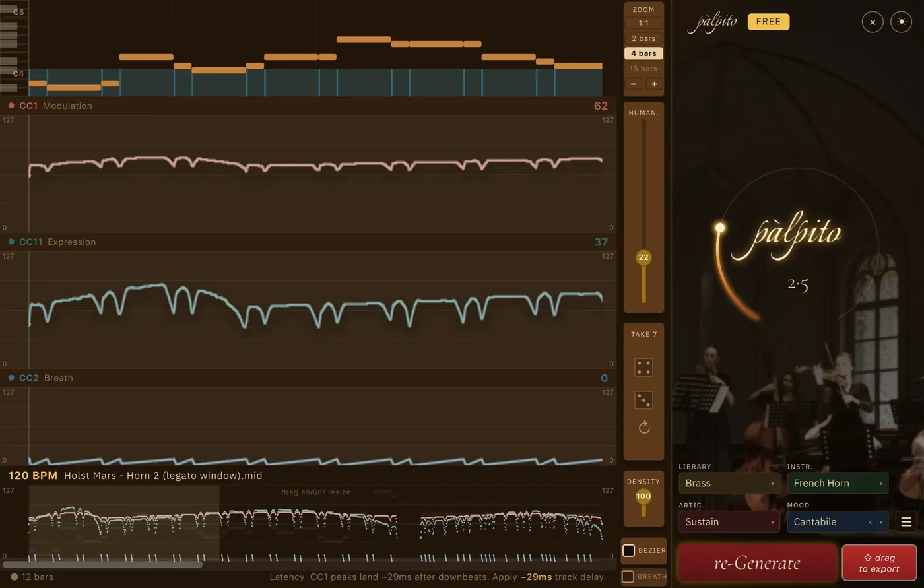Image resolution: width=924 pixels, height=588 pixels.
Task: Click the horizontal scrollbar under the overview
Action: [x=102, y=565]
